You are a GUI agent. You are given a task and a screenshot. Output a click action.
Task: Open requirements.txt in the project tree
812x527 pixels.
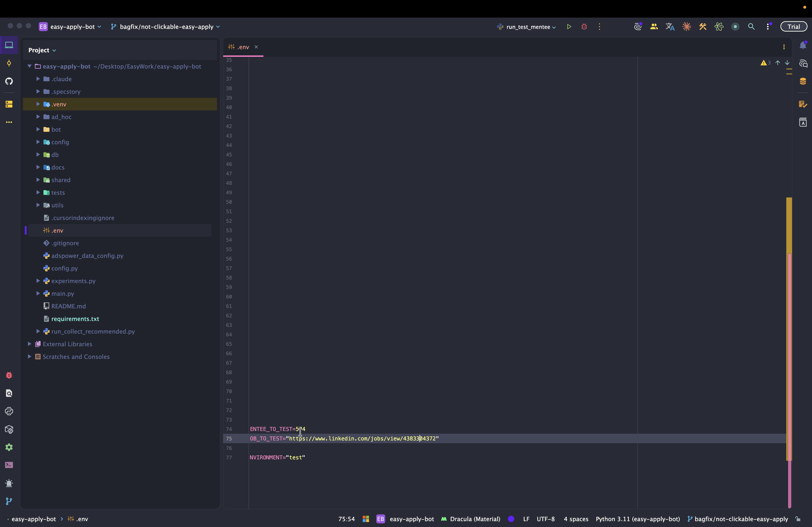[75, 319]
